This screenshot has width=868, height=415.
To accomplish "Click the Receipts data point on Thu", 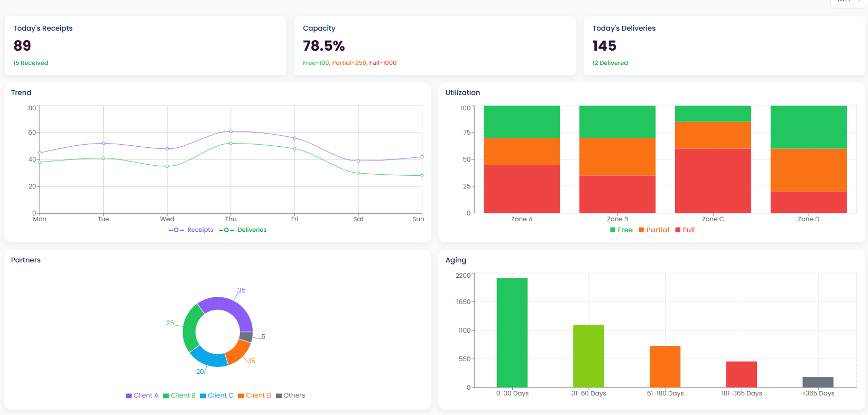I will tap(231, 131).
